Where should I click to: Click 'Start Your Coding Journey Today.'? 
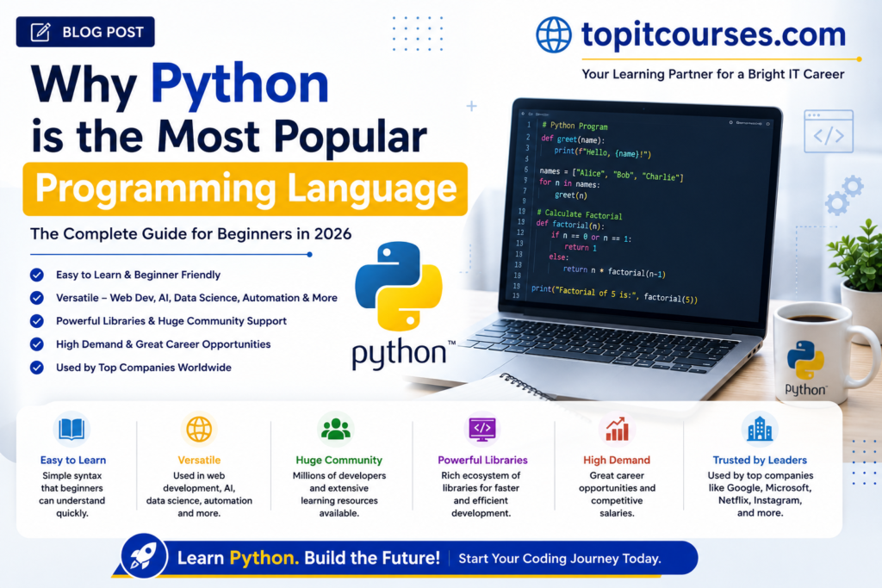[x=560, y=559]
